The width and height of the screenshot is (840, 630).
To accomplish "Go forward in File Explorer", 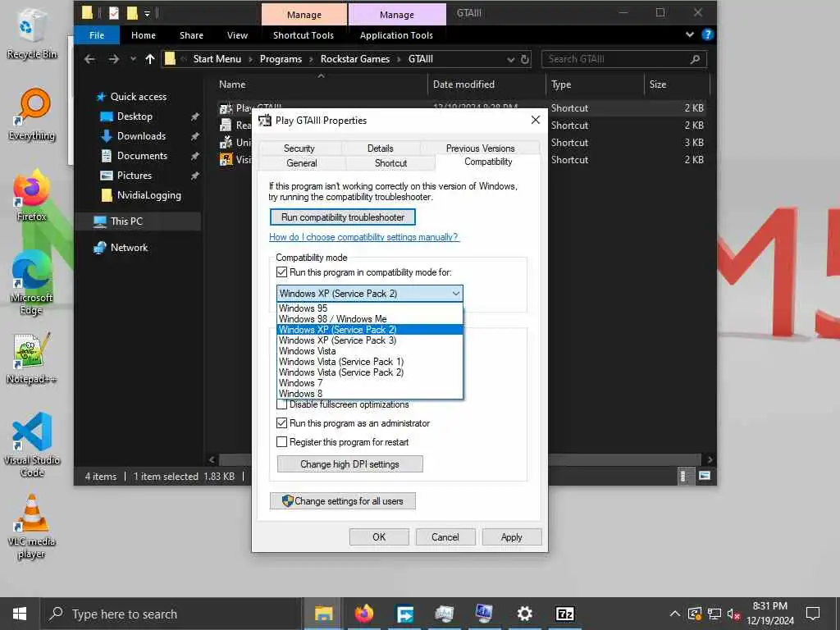I will (x=113, y=59).
